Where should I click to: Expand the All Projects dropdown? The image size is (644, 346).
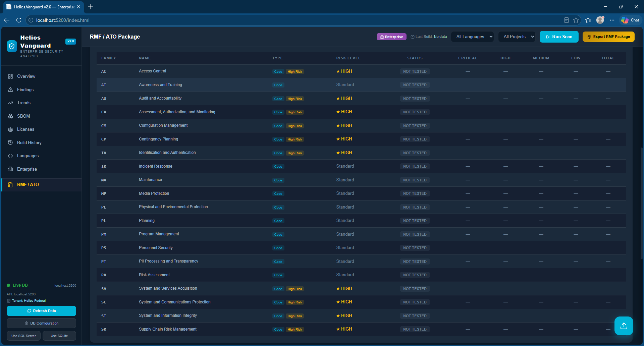point(517,37)
